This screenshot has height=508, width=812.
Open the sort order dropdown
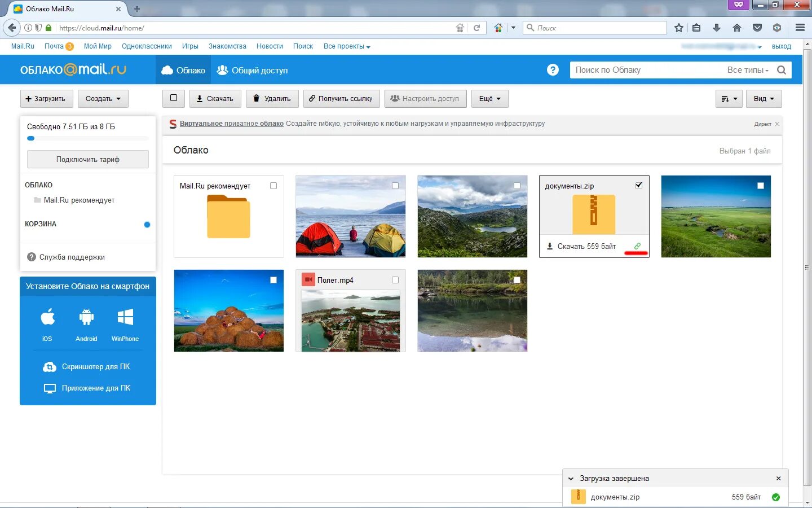pyautogui.click(x=729, y=99)
